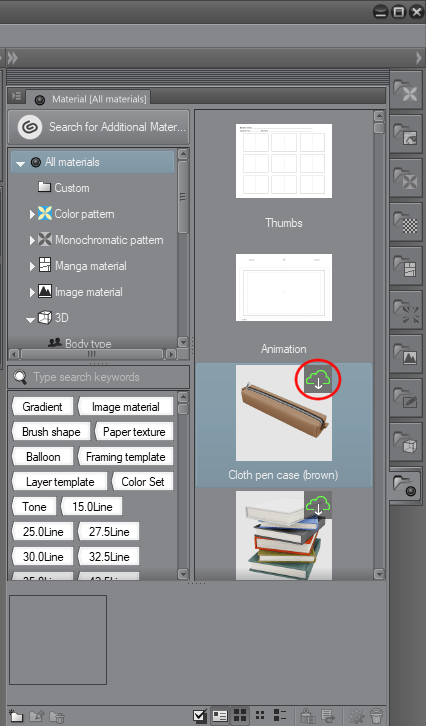Click the magnifier search icon
Image resolution: width=426 pixels, height=726 pixels.
coord(20,377)
